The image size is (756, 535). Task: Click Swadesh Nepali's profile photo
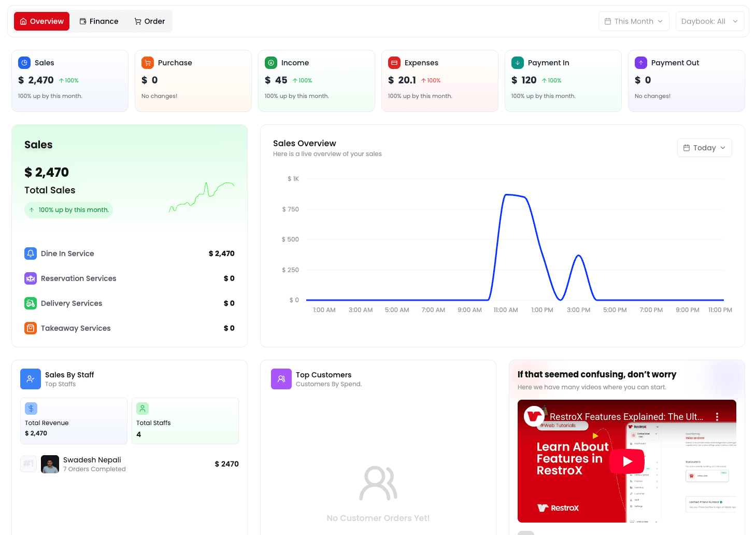click(50, 464)
